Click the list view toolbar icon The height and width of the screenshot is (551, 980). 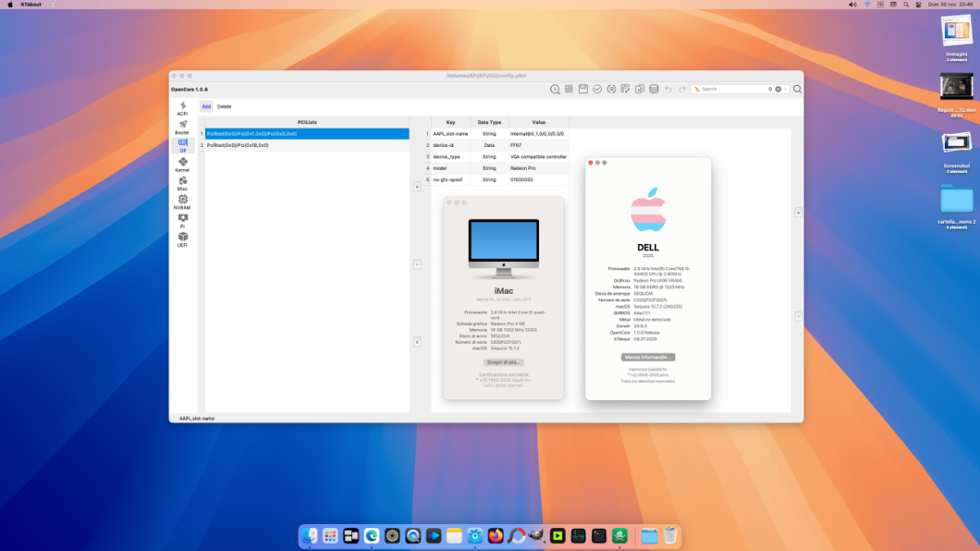568,89
